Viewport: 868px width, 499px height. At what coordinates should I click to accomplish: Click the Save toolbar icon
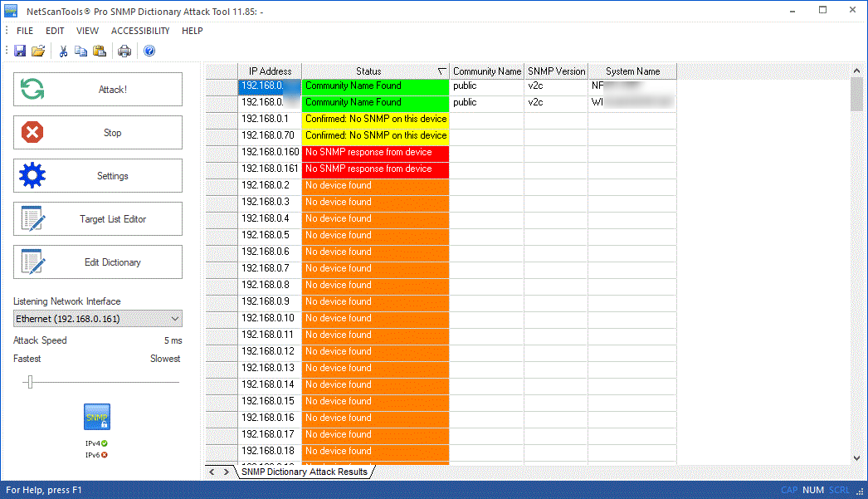coord(20,51)
